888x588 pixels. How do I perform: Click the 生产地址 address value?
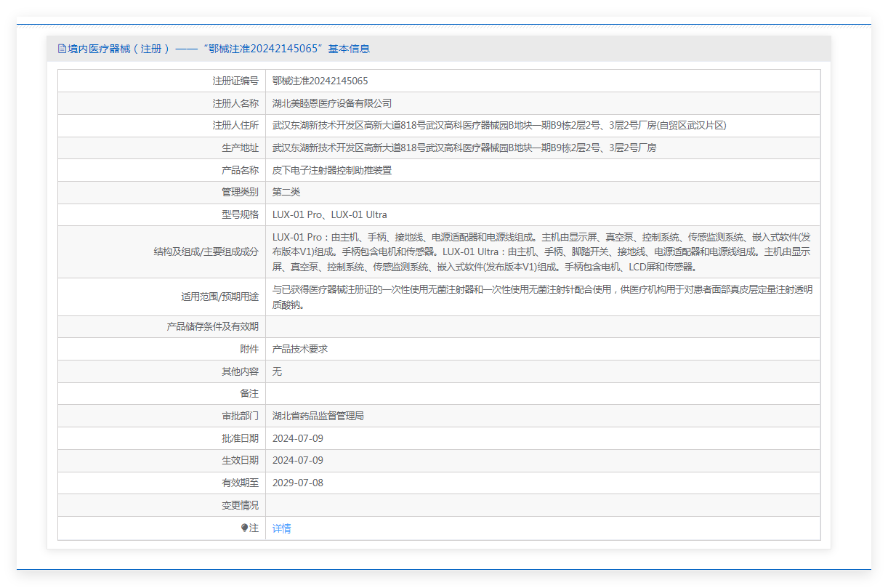click(x=464, y=148)
